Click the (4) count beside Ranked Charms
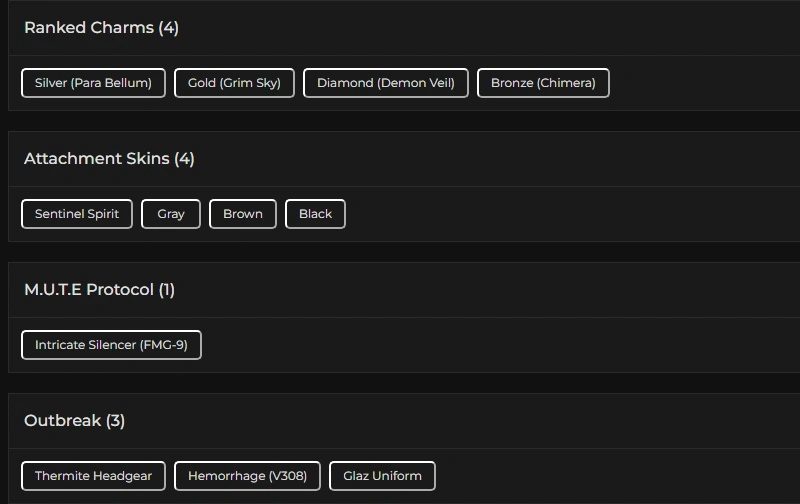Viewport: 800px width, 504px height. [x=168, y=28]
